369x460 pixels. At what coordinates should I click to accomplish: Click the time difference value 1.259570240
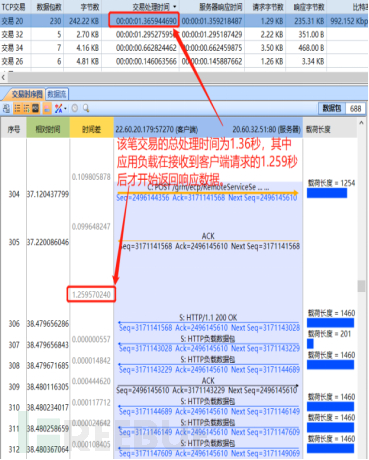click(91, 294)
